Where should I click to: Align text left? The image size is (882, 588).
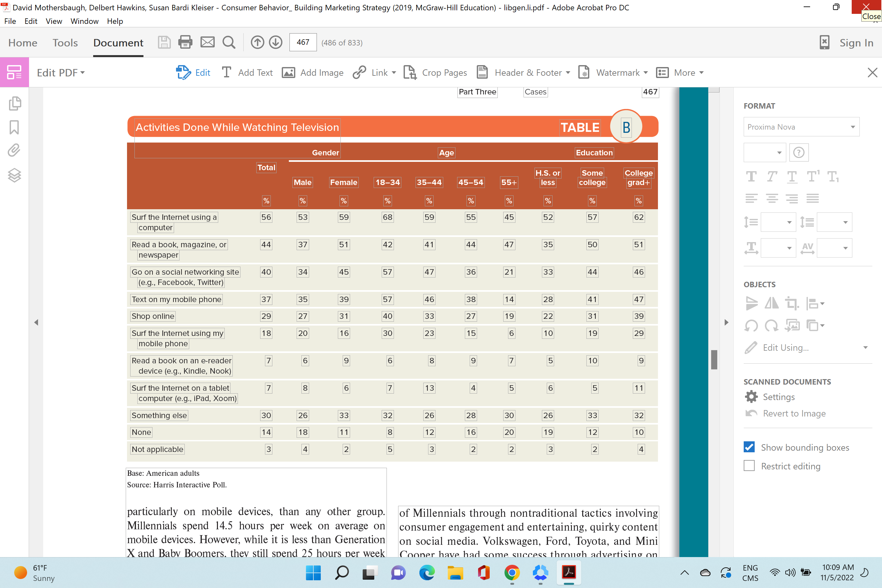click(751, 198)
